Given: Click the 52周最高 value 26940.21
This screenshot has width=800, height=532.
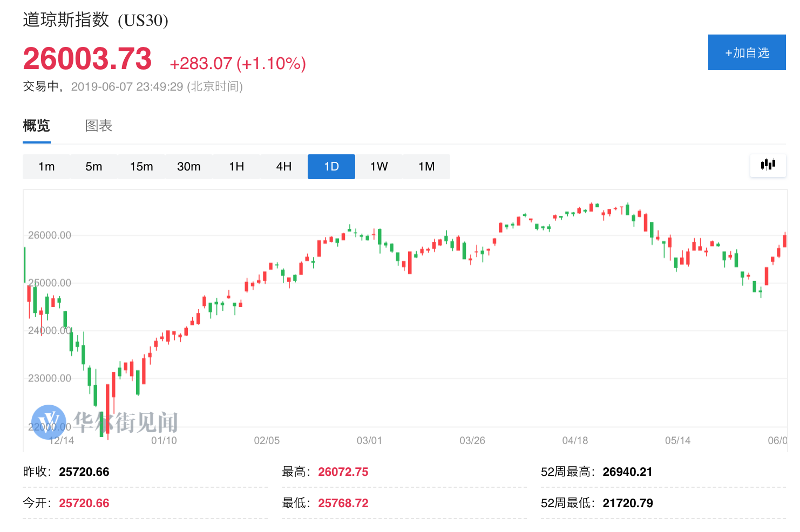Looking at the screenshot, I should 627,472.
